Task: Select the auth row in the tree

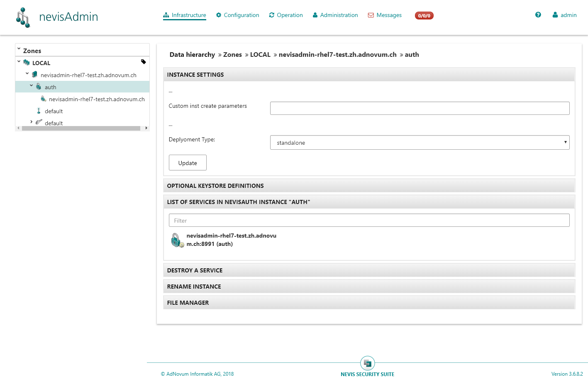Action: tap(82, 87)
